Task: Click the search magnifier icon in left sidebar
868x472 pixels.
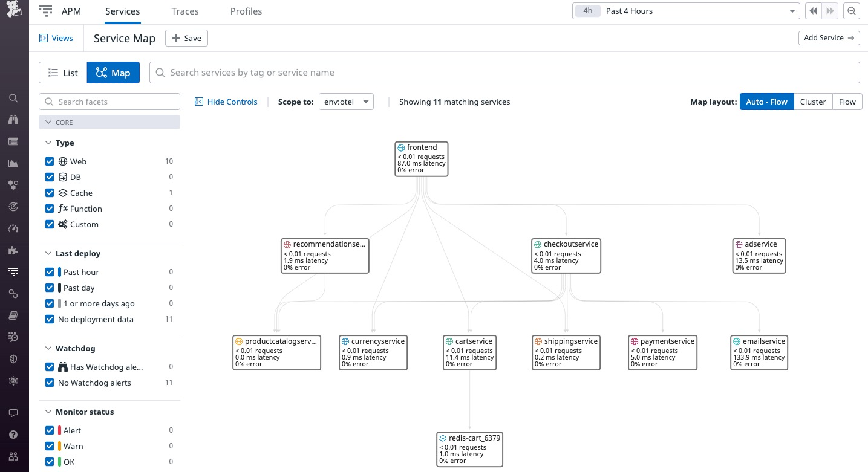Action: 13,98
